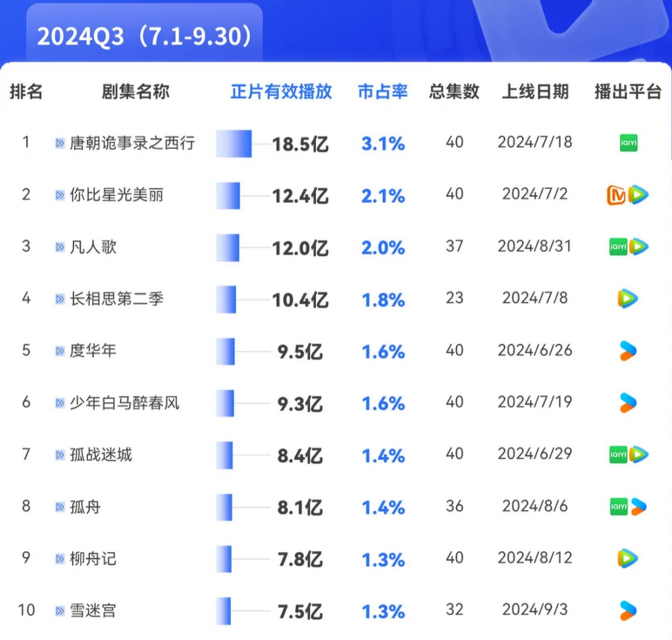Click Tencent Video icon in 凡人歌 row

[x=638, y=247]
